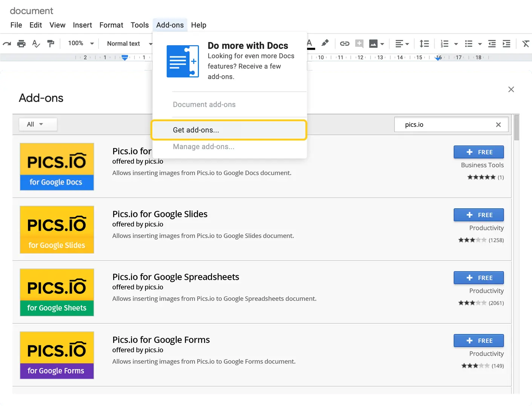This screenshot has width=532, height=406.
Task: Open Pics.io for Google Forms thumbnail
Action: (57, 356)
